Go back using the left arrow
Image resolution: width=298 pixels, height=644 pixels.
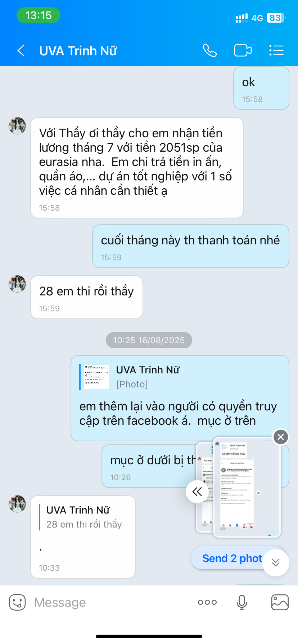tap(21, 51)
